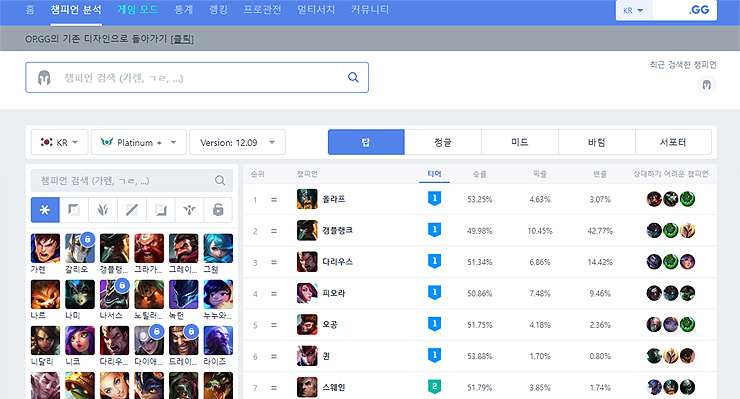Filter champion list by mid lane icon
Viewport: 740px width, 399px height.
coord(132,210)
